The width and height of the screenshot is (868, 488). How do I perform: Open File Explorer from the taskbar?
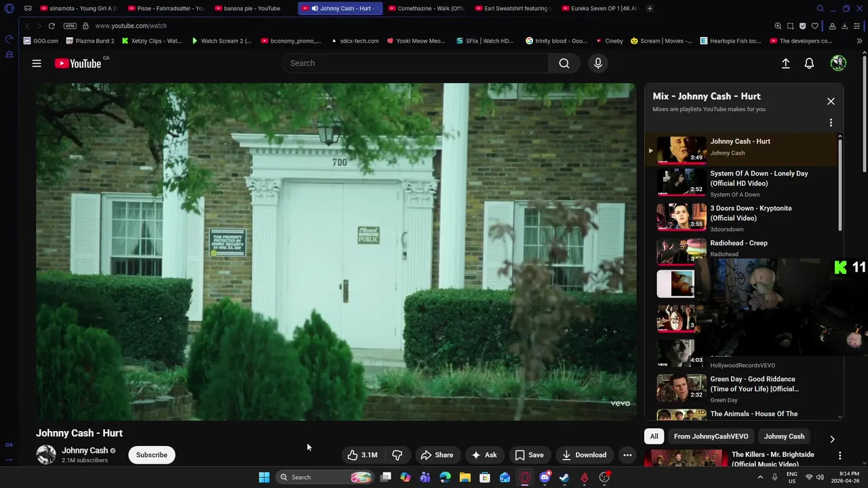pyautogui.click(x=465, y=477)
